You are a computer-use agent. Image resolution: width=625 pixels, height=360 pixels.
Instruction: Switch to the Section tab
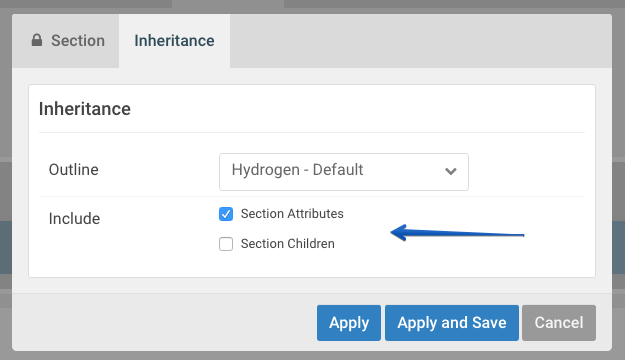[x=66, y=41]
